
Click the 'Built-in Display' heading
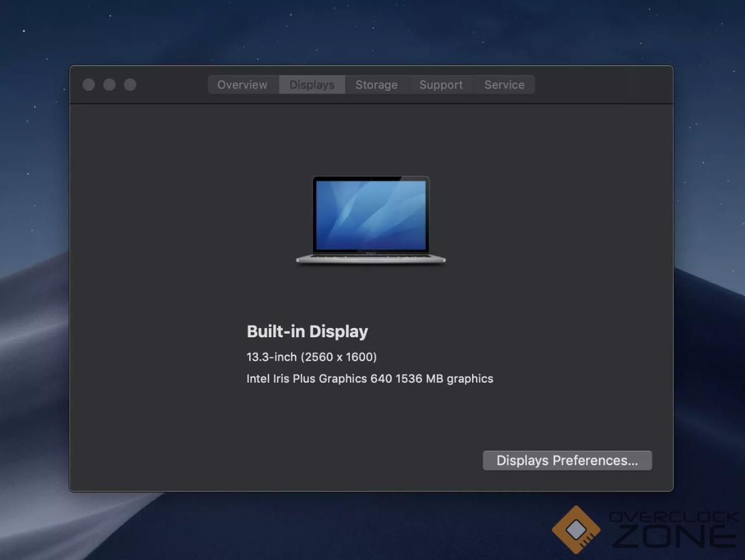[x=307, y=331]
